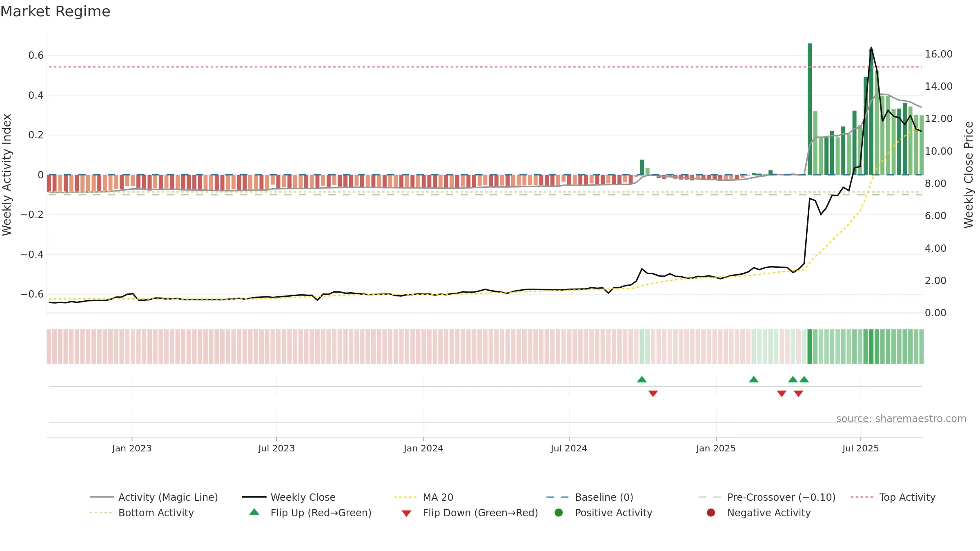This screenshot has width=980, height=551.
Task: Click the tallest dark green activity bar above 0.6
Action: point(810,109)
